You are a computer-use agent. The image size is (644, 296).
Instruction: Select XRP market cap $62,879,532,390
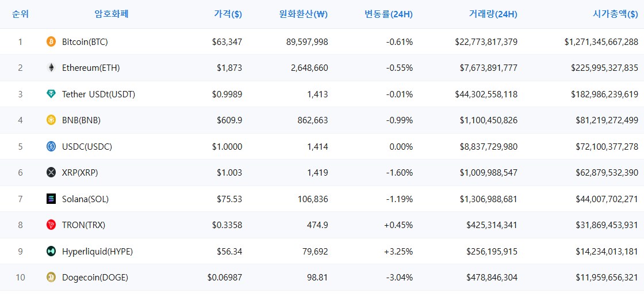(x=607, y=173)
